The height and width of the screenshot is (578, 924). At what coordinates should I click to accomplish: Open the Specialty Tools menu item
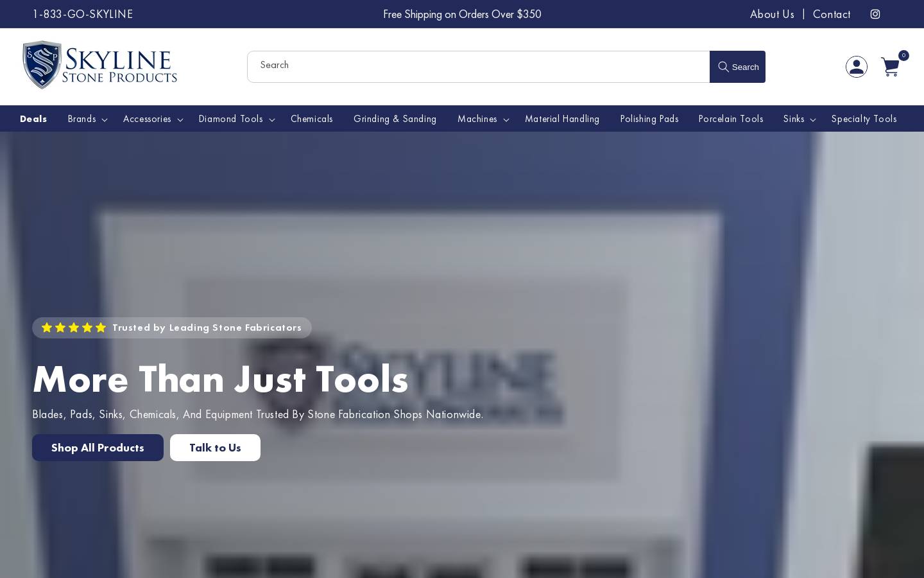[864, 119]
